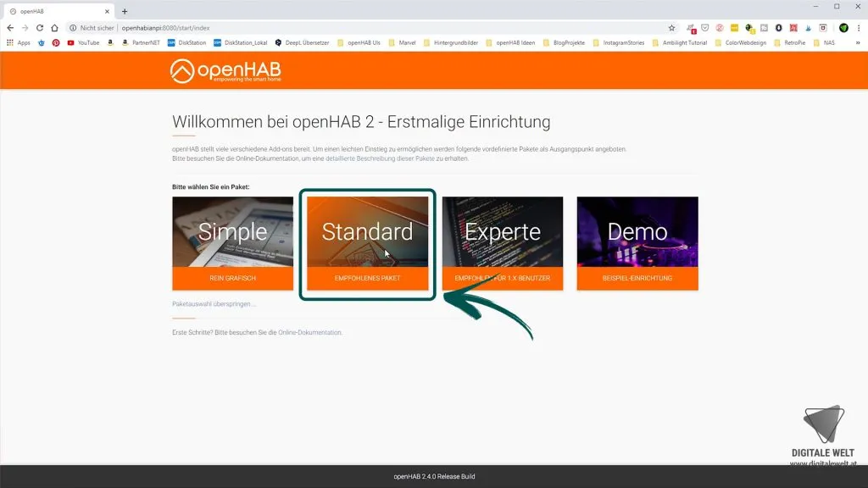Click the 'Beispiel-Einrichtung' orange label
Image resolution: width=868 pixels, height=488 pixels.
click(x=637, y=278)
